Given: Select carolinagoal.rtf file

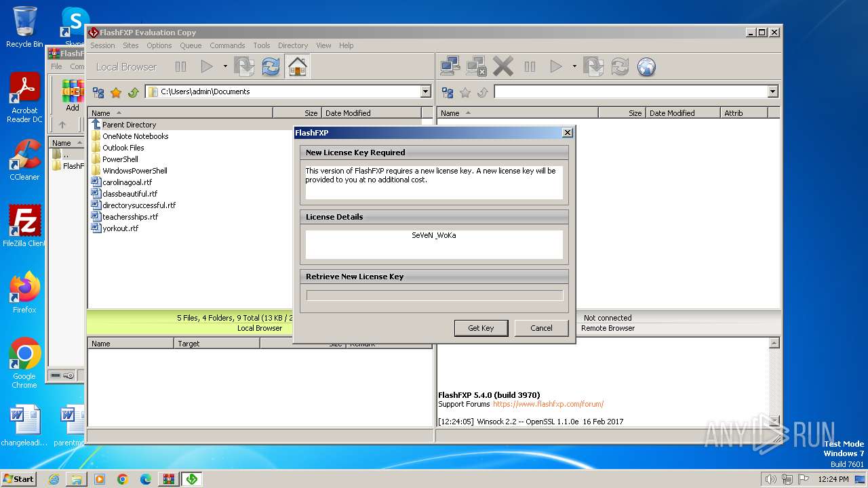Looking at the screenshot, I should (127, 182).
